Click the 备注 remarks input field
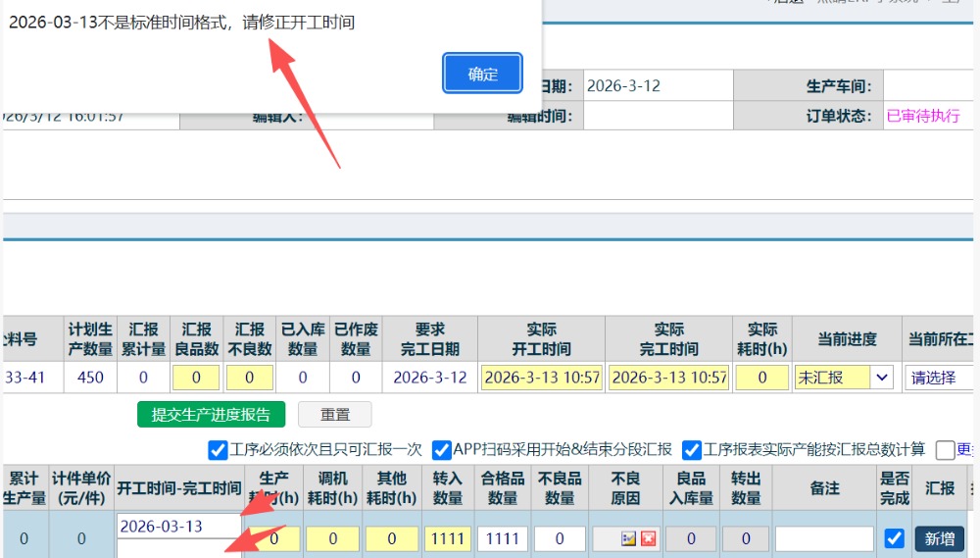 [823, 538]
